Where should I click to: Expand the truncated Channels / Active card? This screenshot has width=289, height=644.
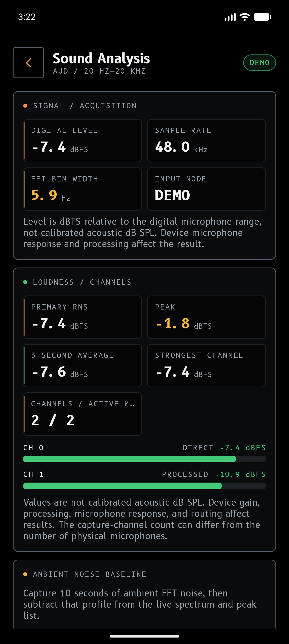point(82,414)
